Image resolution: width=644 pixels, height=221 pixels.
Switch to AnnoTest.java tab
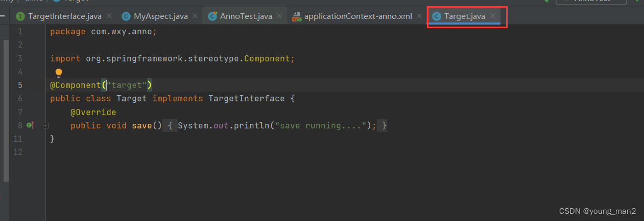[x=246, y=16]
